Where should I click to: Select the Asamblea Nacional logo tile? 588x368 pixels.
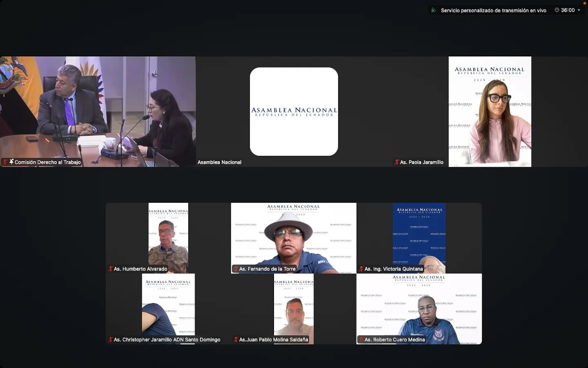[294, 112]
